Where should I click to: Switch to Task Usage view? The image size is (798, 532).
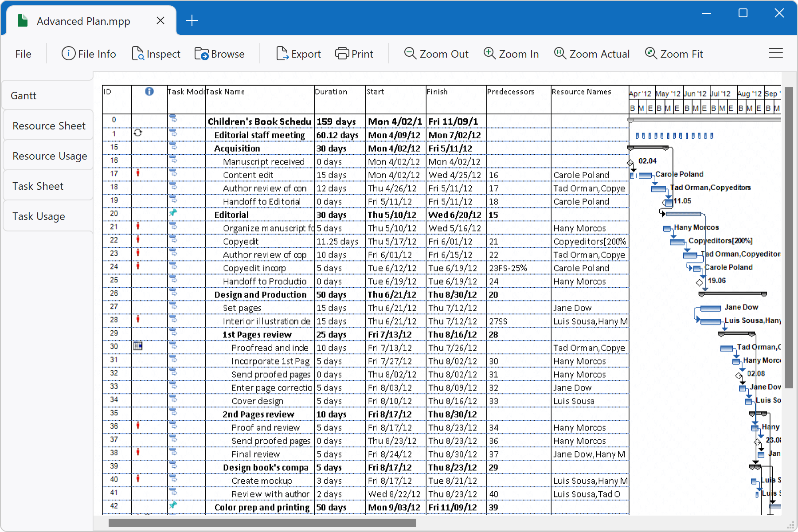pyautogui.click(x=48, y=216)
